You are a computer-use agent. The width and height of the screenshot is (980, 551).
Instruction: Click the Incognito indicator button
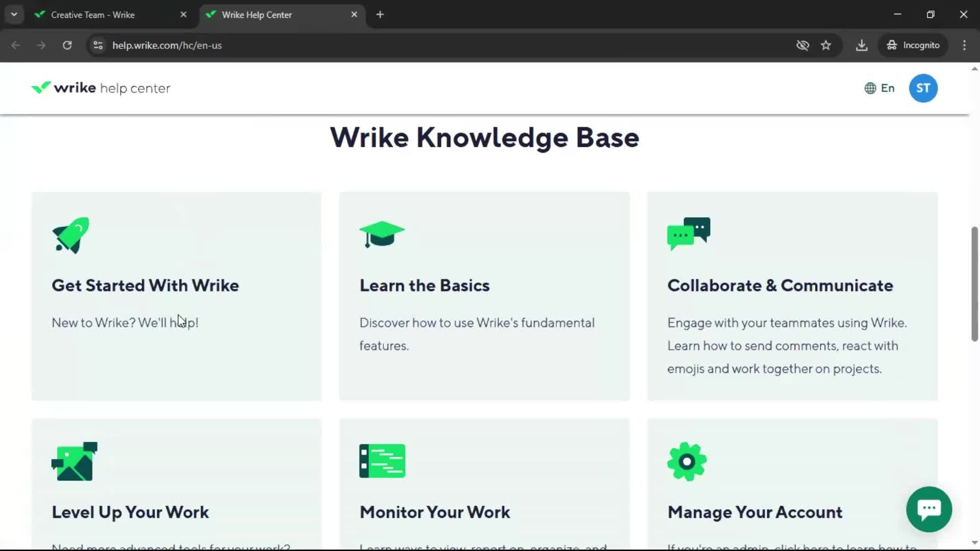[913, 45]
